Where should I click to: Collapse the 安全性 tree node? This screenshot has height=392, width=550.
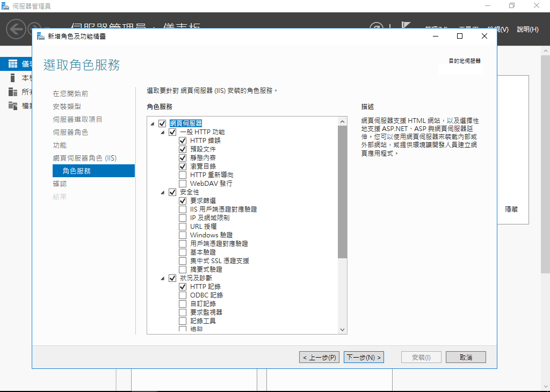tap(163, 192)
